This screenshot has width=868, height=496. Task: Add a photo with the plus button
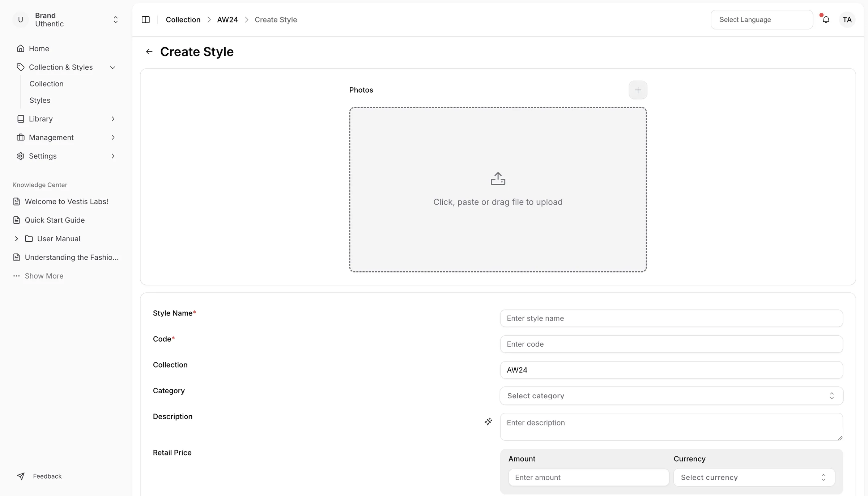point(638,90)
